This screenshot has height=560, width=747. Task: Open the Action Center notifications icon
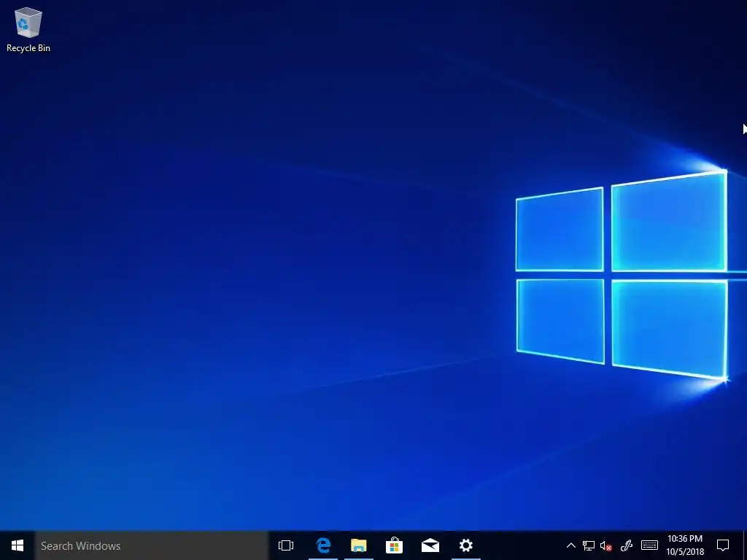pos(723,545)
